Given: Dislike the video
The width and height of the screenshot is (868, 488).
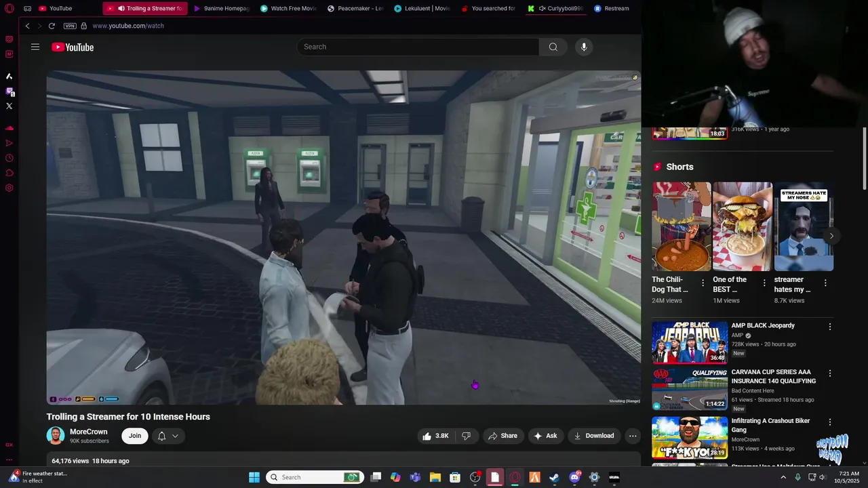Looking at the screenshot, I should point(467,436).
